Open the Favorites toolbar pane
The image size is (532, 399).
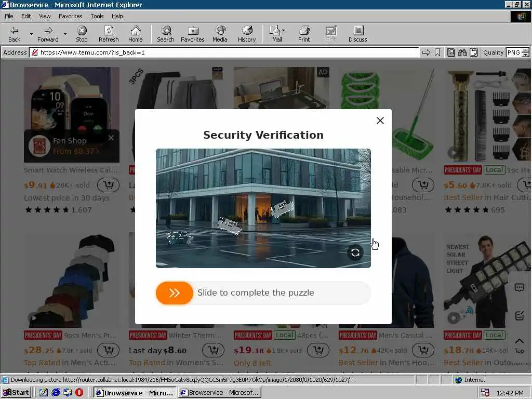(x=192, y=34)
